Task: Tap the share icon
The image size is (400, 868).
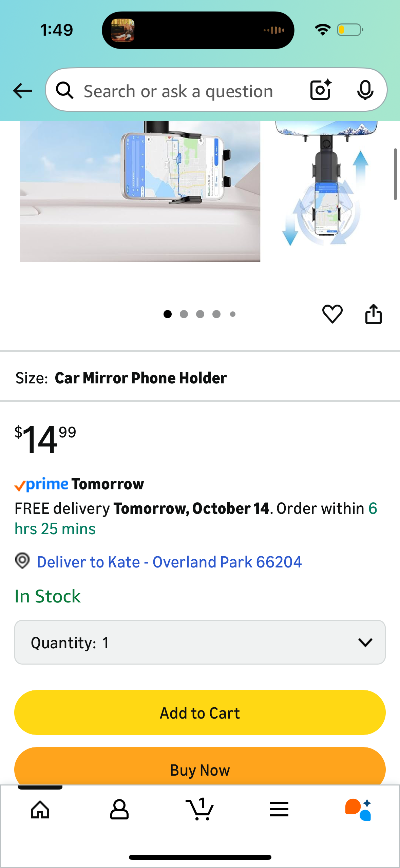Action: 373,314
